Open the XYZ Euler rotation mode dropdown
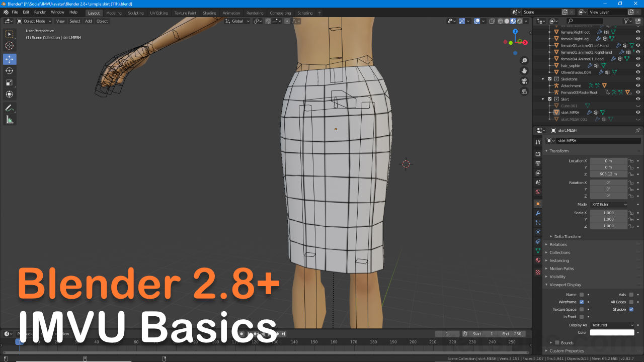The height and width of the screenshot is (362, 644). [x=609, y=205]
